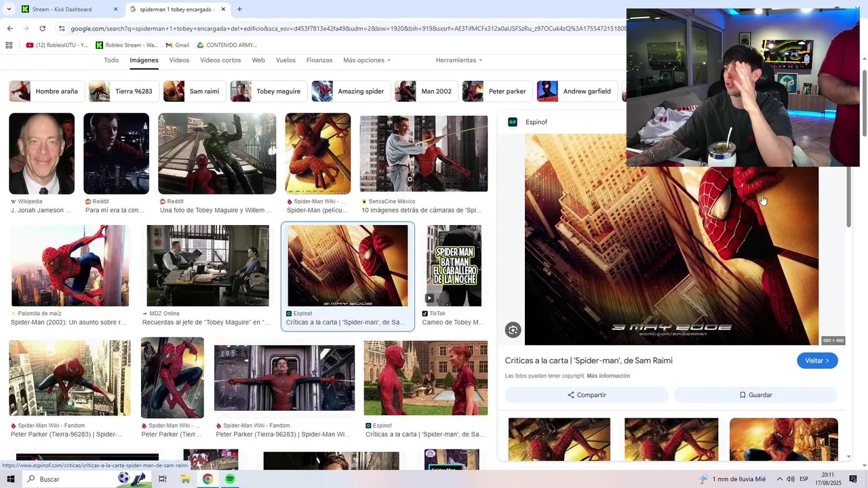The image size is (868, 488).
Task: Click the ESP language indicator
Action: point(804,479)
